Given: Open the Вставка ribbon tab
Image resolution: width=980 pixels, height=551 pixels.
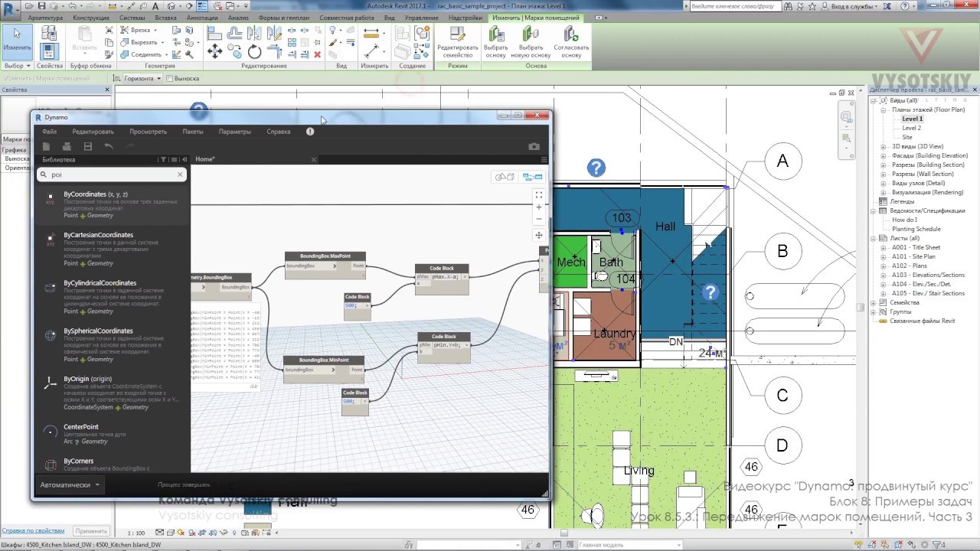Looking at the screenshot, I should pyautogui.click(x=165, y=18).
